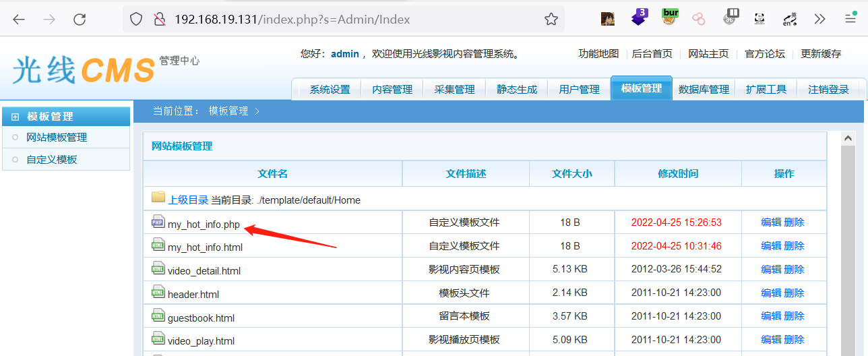Screen dimensions: 868x356
Task: Open the panda face extension icon
Action: pyautogui.click(x=759, y=19)
